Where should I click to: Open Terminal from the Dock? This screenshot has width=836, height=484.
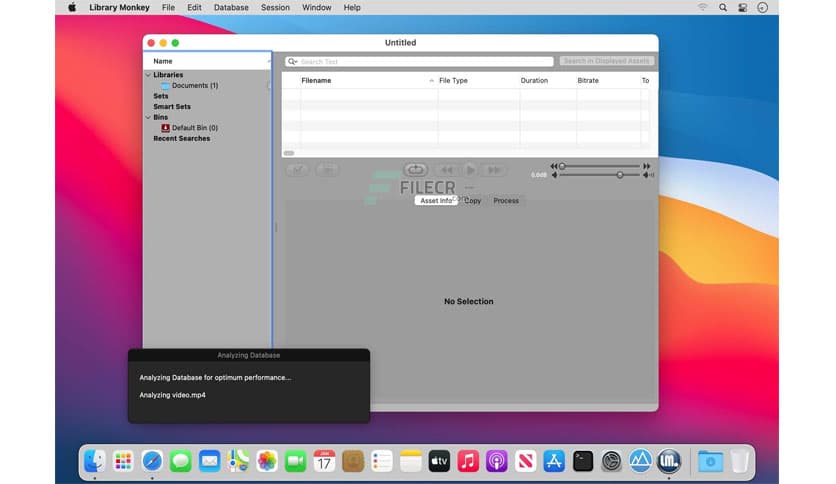pos(583,461)
